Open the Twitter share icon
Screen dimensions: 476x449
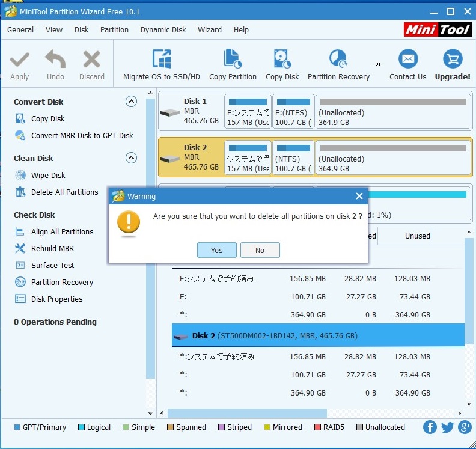pyautogui.click(x=448, y=427)
